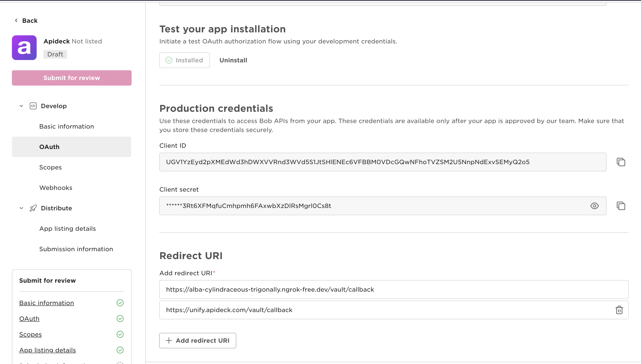Click the Uninstall button
This screenshot has width=641, height=364.
233,60
